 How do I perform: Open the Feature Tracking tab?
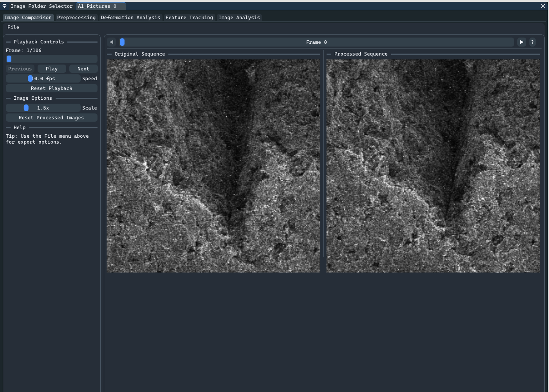pos(189,17)
